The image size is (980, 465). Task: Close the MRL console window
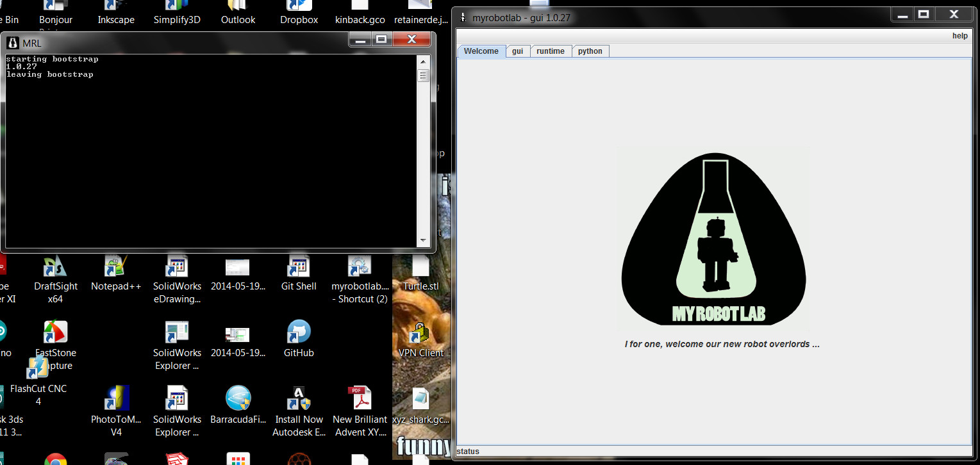[x=411, y=40]
